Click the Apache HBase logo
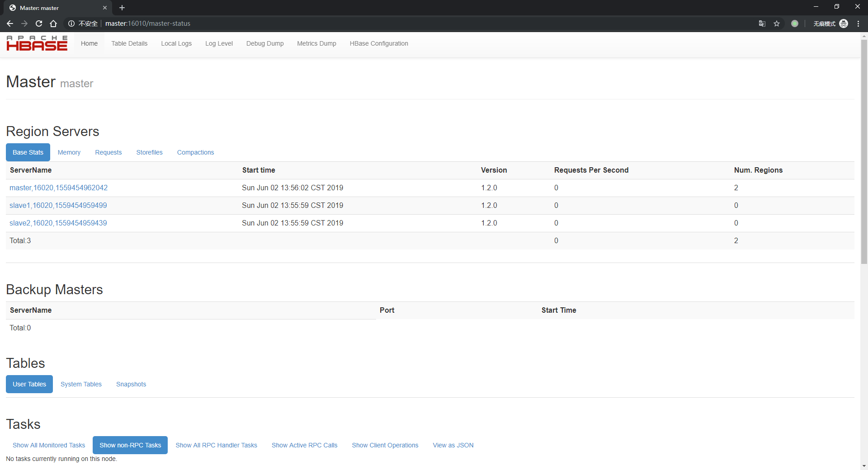 pyautogui.click(x=37, y=43)
